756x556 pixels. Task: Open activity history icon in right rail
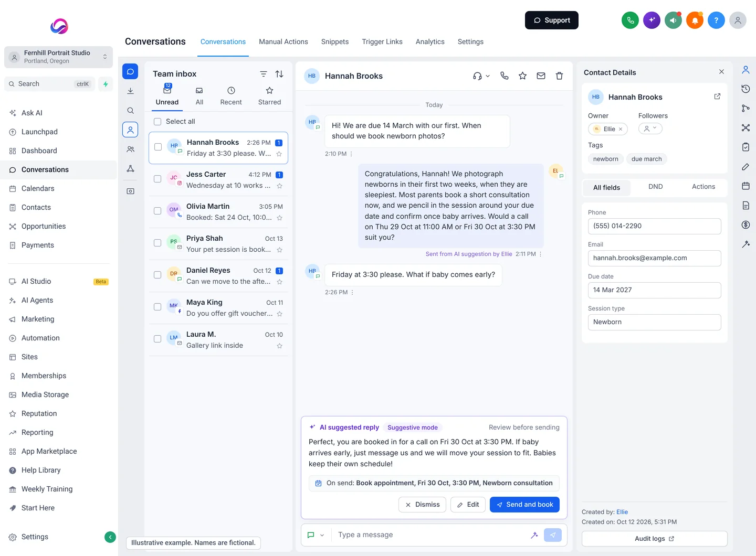[x=745, y=89]
